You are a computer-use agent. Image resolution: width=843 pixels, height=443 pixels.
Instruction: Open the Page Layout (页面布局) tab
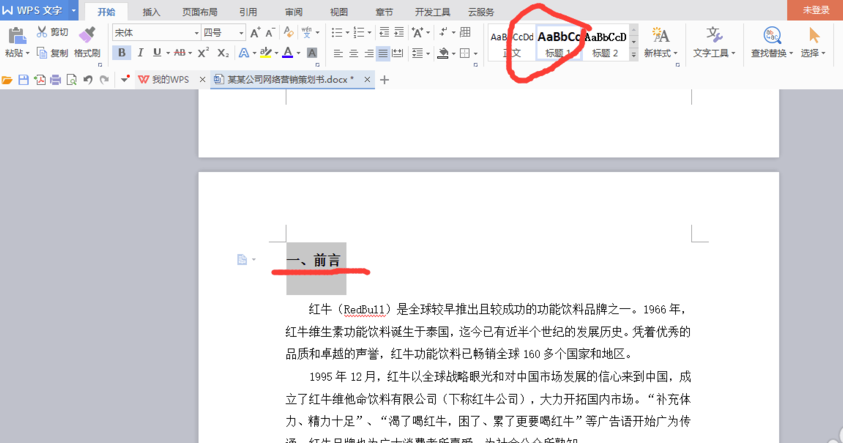pyautogui.click(x=200, y=11)
